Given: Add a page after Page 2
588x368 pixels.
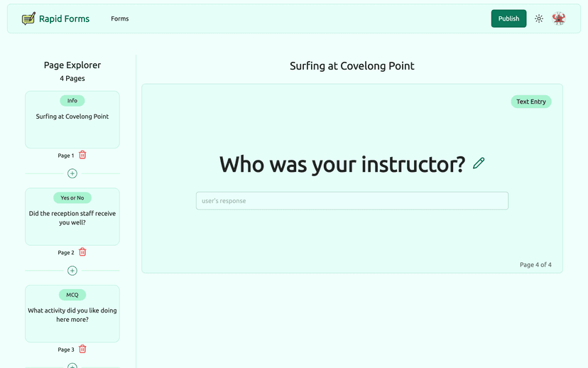Looking at the screenshot, I should (72, 271).
